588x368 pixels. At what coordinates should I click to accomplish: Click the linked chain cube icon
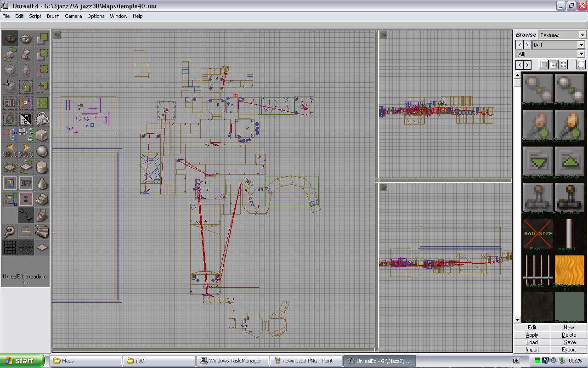click(x=42, y=120)
